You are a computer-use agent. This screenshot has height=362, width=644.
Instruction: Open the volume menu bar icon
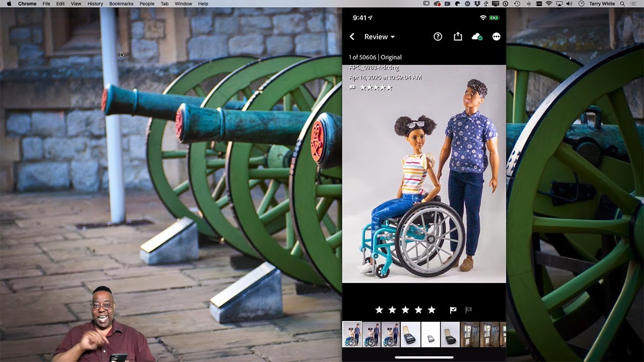pyautogui.click(x=569, y=4)
